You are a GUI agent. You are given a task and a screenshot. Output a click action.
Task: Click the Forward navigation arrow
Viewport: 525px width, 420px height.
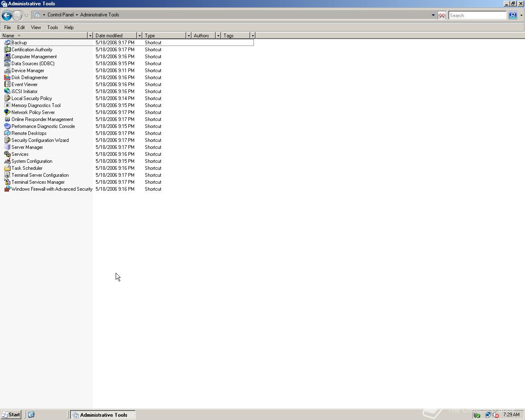tap(17, 16)
